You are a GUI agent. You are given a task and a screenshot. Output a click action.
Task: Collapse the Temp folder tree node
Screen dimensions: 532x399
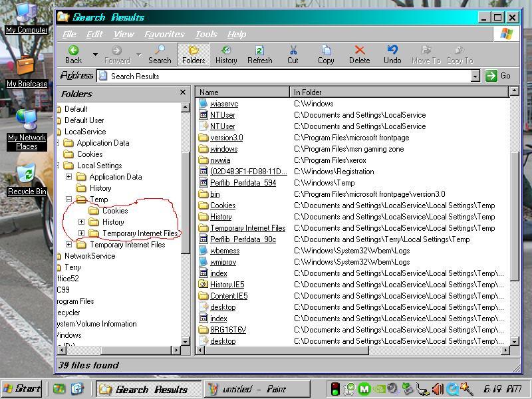(x=69, y=199)
